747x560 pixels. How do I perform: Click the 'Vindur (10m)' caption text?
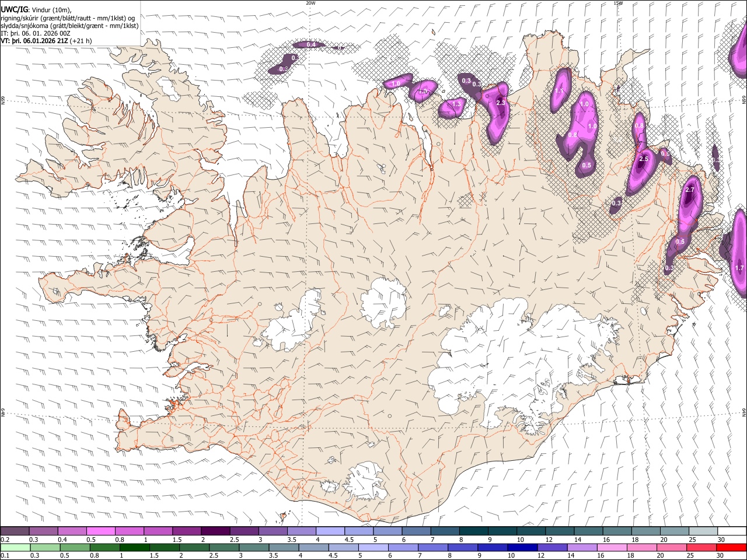coord(51,9)
